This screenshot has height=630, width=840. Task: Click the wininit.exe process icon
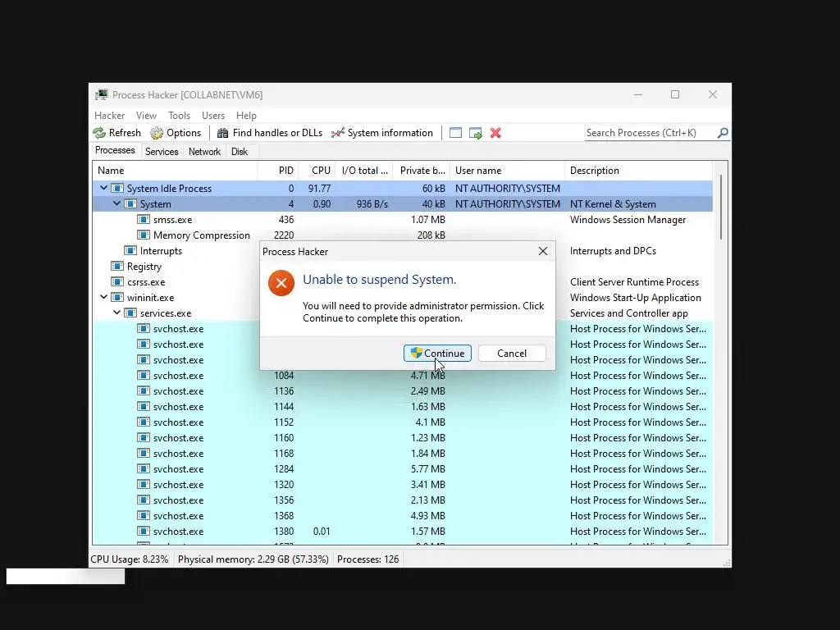coord(116,297)
